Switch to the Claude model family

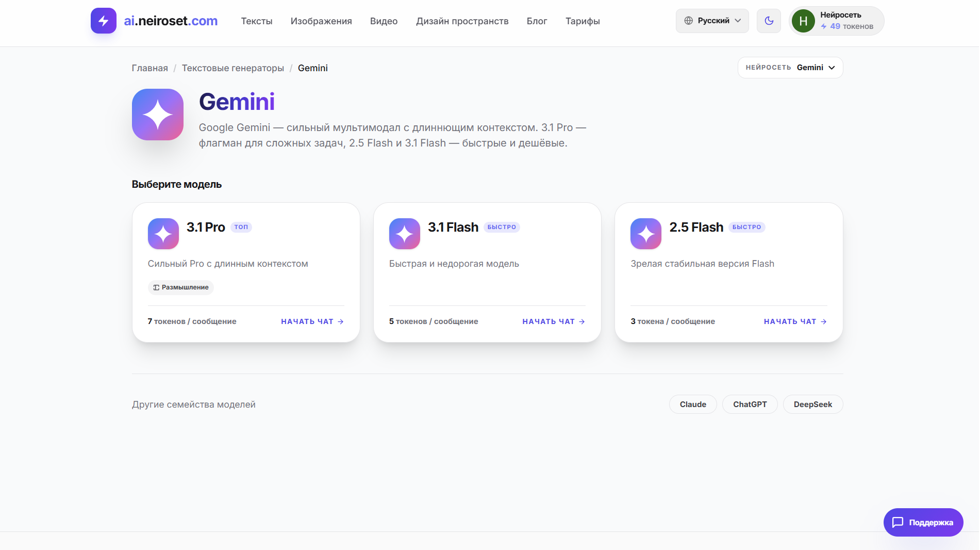[693, 405]
